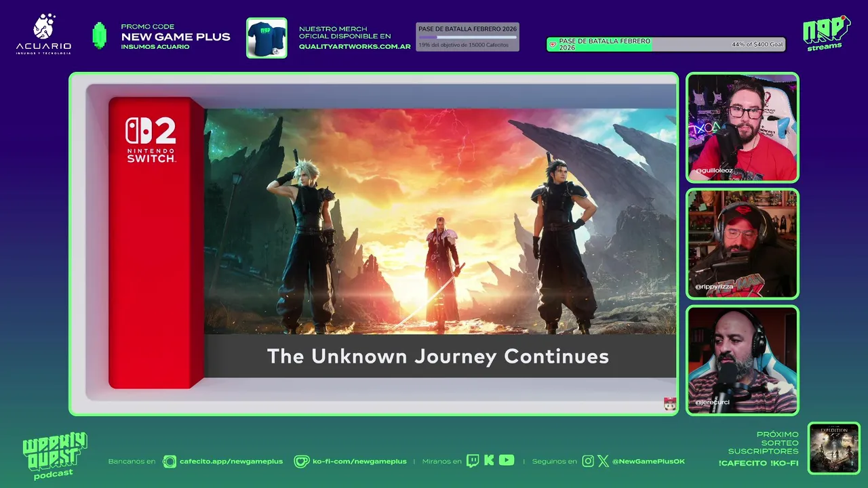The image size is (868, 488).
Task: Open the merch t-shirt thumbnail
Action: pyautogui.click(x=267, y=38)
